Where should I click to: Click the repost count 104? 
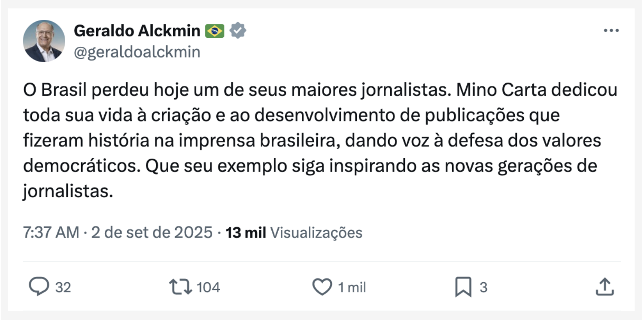[208, 287]
